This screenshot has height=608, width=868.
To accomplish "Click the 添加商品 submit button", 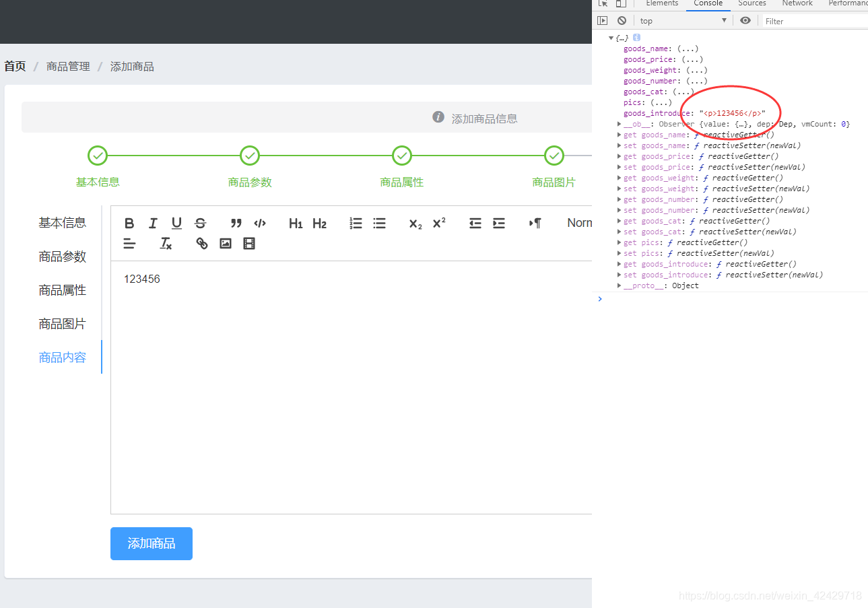I will tap(152, 543).
